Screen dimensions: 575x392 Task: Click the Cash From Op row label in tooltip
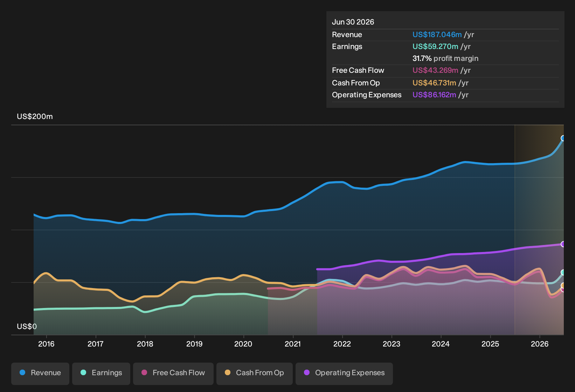[x=356, y=83]
